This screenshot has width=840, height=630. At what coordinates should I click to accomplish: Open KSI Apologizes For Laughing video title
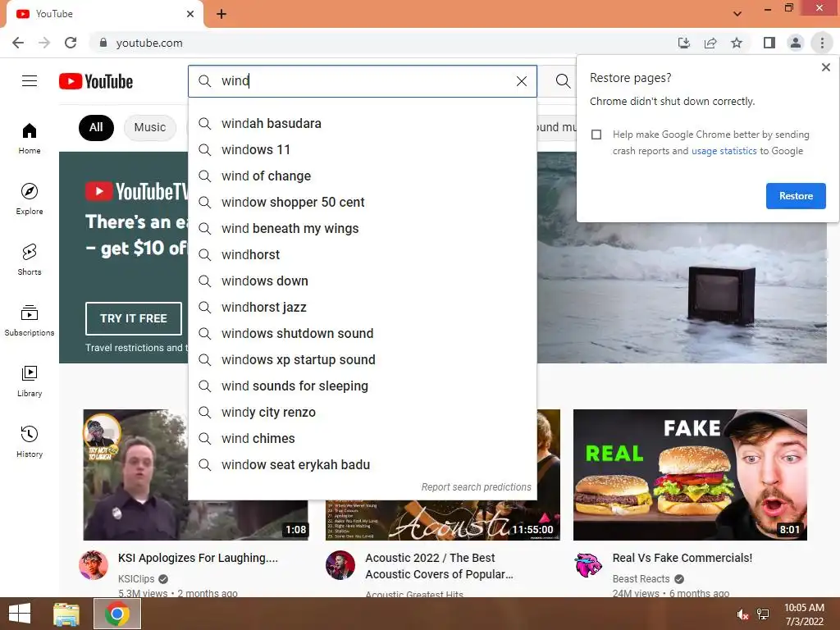coord(198,558)
